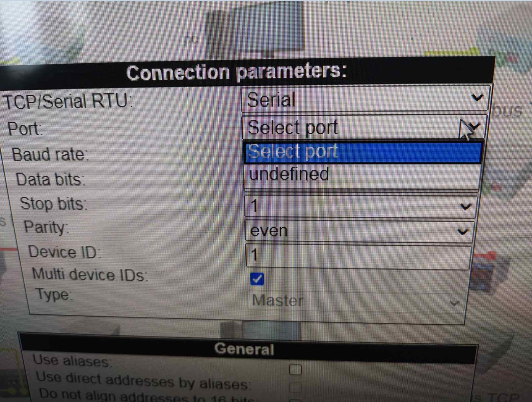The width and height of the screenshot is (532, 402).
Task: Choose highlighted "Select port" list entry
Action: 363,152
